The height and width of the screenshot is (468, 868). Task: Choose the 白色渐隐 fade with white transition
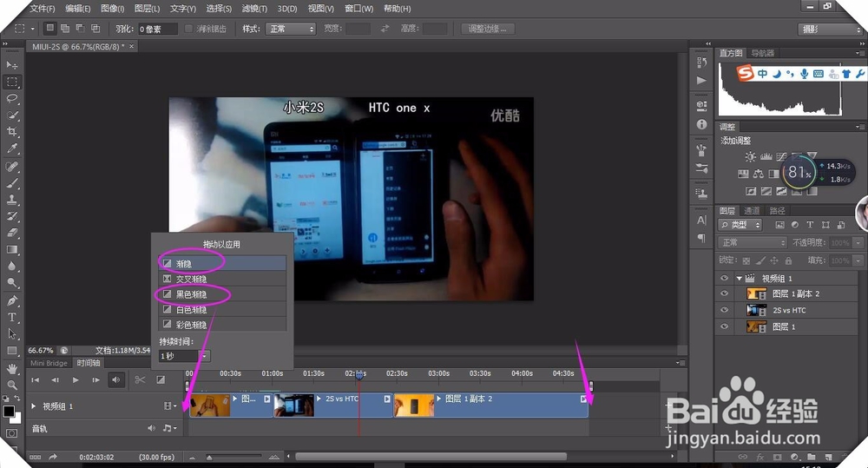click(x=222, y=310)
